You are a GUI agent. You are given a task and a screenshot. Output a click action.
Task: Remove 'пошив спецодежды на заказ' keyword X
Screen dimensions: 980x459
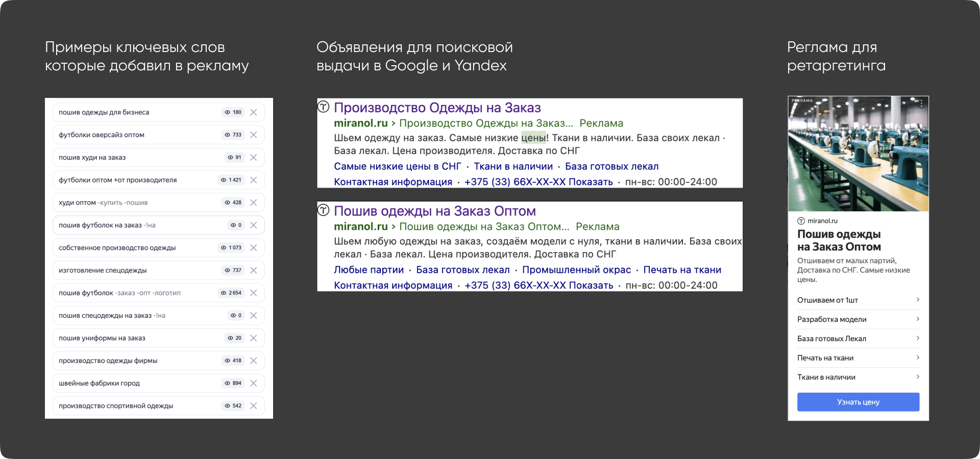tap(254, 315)
